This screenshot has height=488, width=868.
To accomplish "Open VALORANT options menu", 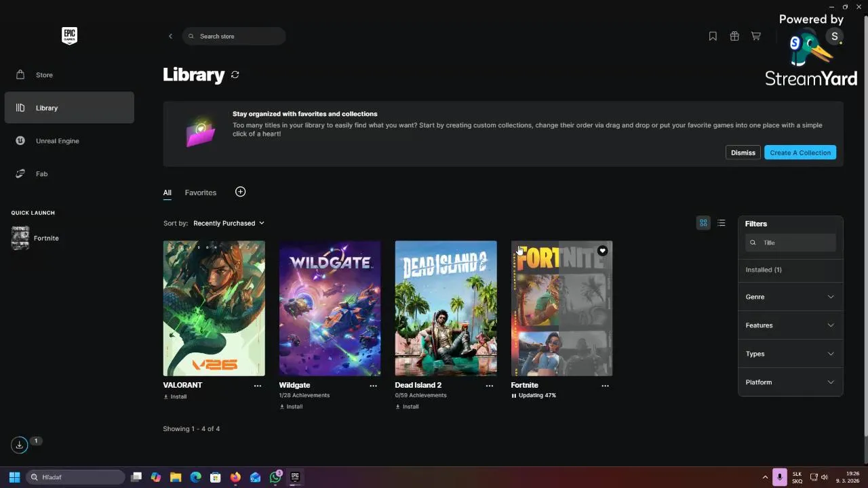I will (x=258, y=386).
